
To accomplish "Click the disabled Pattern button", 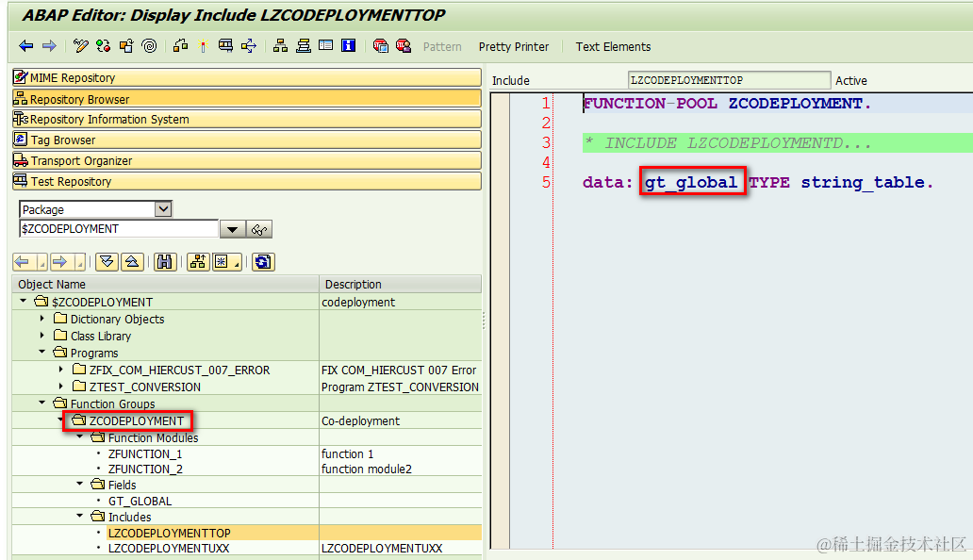I will [x=442, y=46].
